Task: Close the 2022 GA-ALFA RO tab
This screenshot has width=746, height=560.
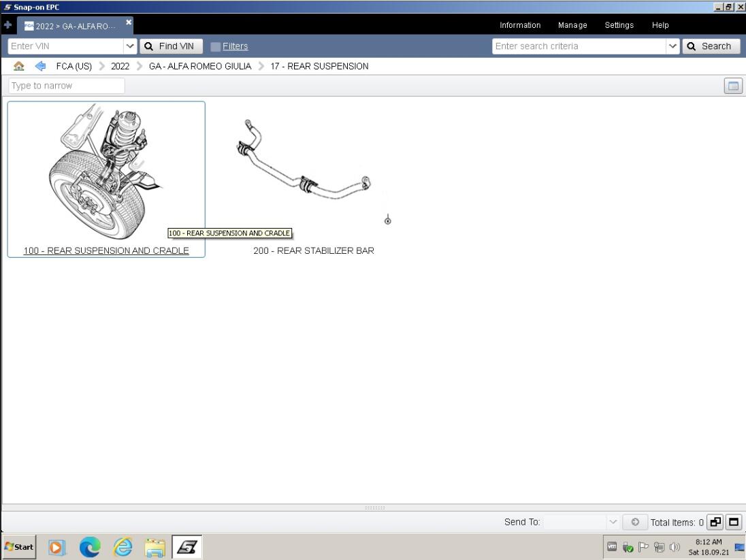Action: [x=129, y=22]
